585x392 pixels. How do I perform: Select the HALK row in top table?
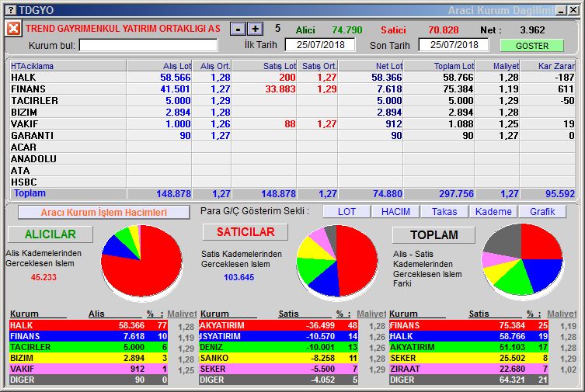click(292, 78)
